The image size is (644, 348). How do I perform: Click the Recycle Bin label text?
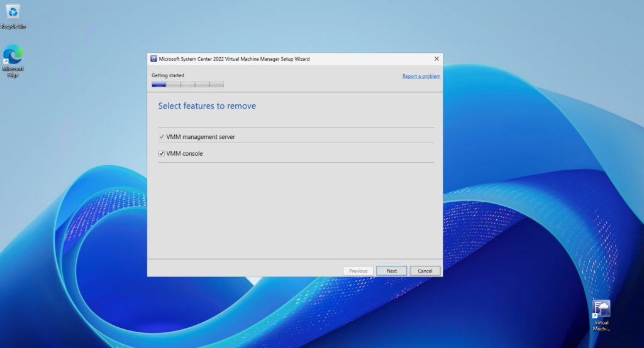(x=13, y=26)
